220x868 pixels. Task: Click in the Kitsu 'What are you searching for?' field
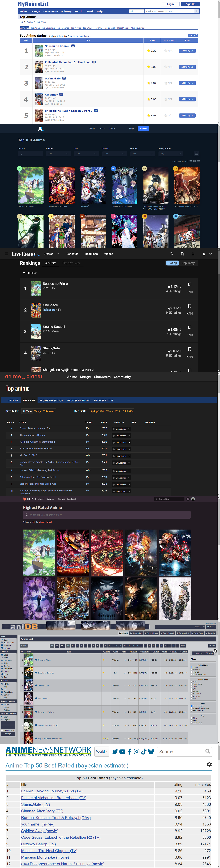(107, 515)
